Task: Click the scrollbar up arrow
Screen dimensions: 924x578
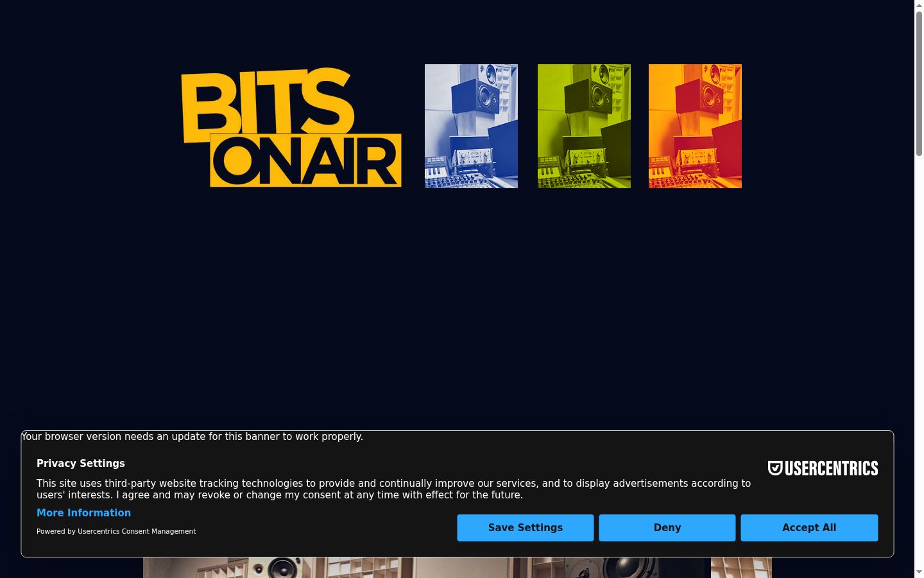Action: coord(919,5)
